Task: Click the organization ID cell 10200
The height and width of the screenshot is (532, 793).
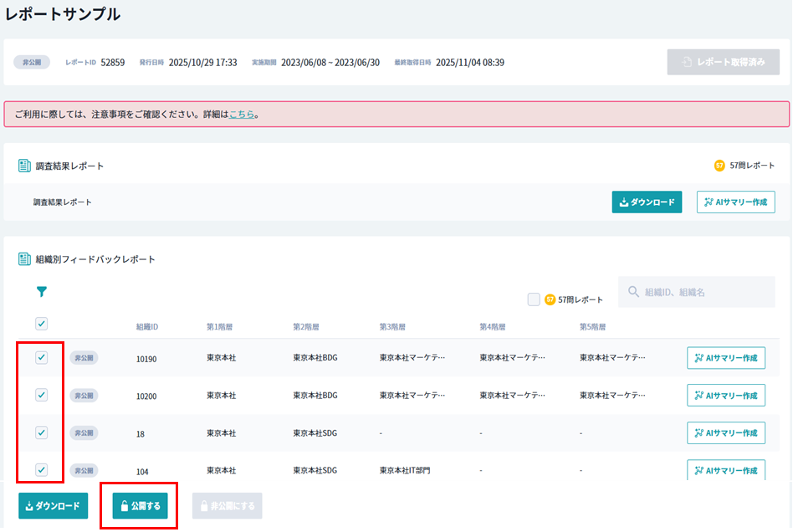Action: tap(146, 396)
